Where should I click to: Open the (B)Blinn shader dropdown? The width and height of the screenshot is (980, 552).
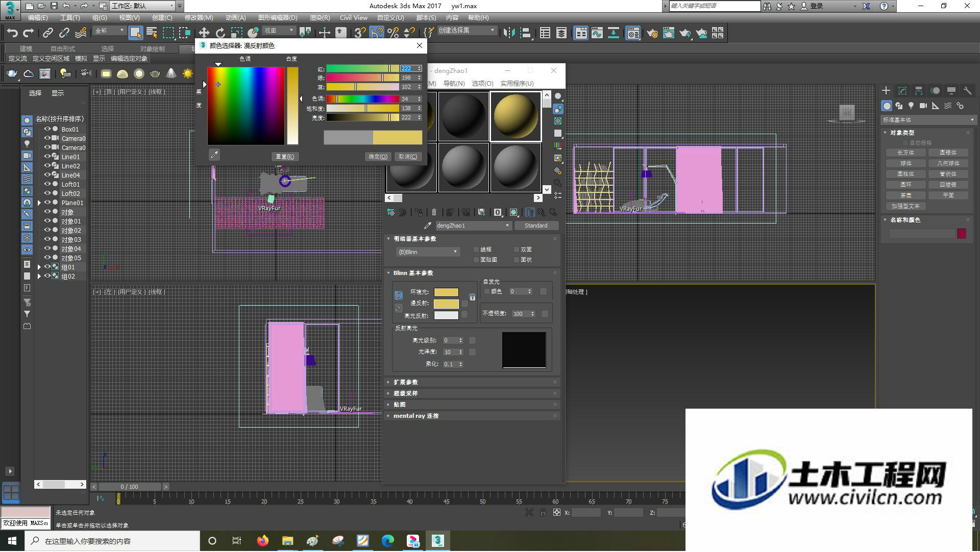point(428,252)
